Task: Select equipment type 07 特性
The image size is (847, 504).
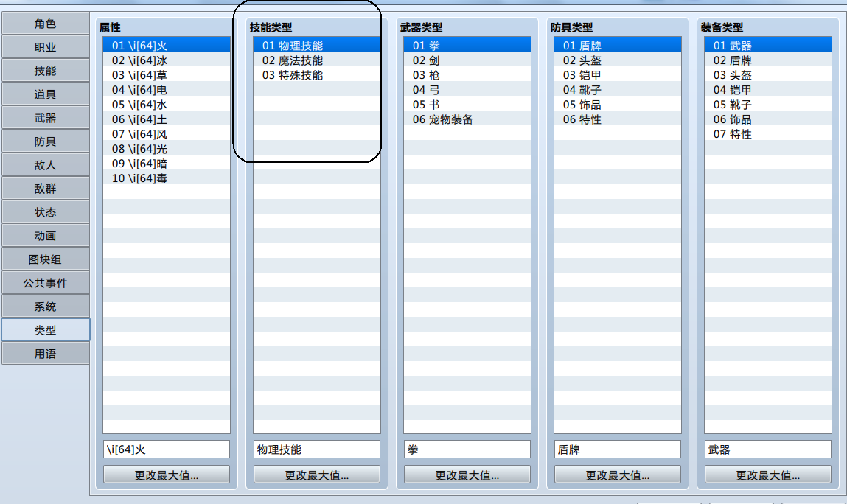Action: pos(767,133)
